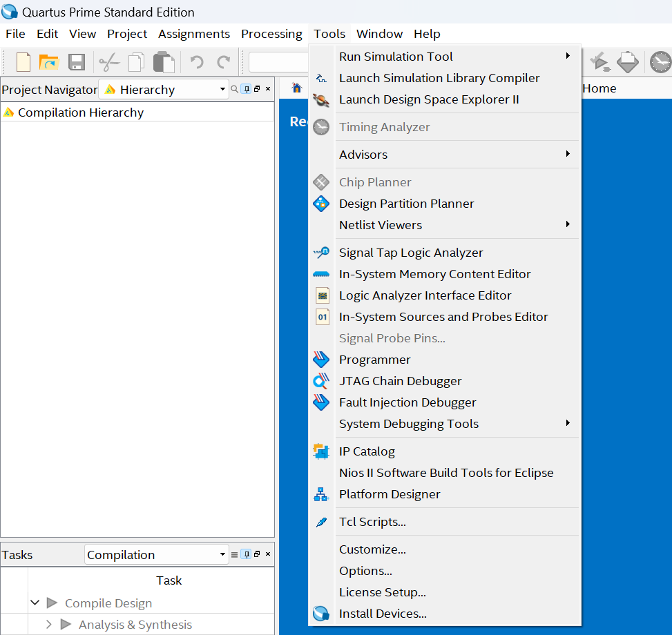
Task: Expand the Analysis & Synthesis task
Action: [x=49, y=624]
